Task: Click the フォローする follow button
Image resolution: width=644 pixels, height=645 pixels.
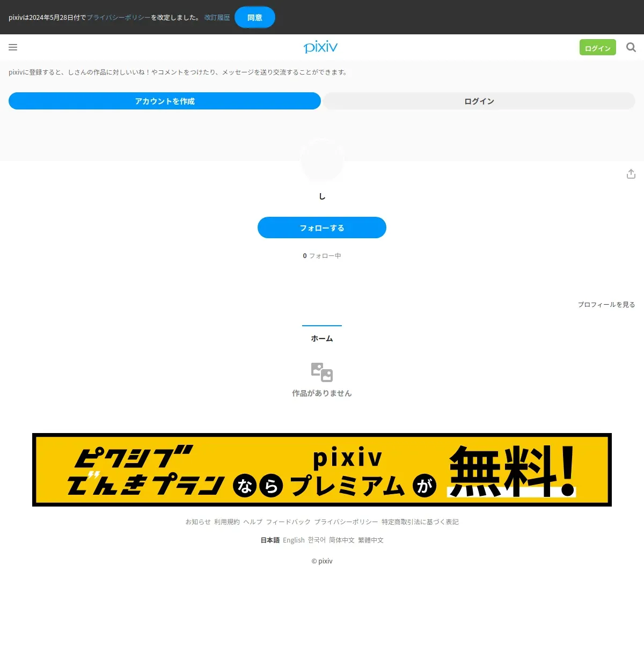Action: click(x=322, y=228)
